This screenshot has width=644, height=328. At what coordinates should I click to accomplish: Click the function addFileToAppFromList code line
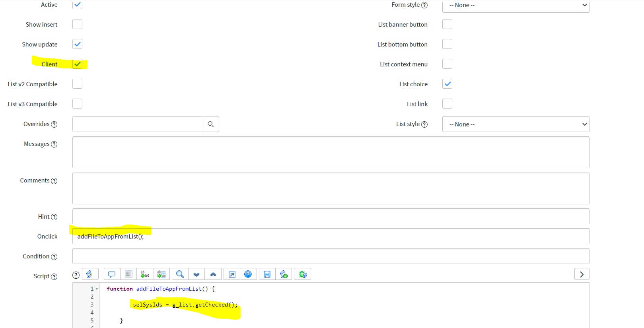tap(161, 289)
